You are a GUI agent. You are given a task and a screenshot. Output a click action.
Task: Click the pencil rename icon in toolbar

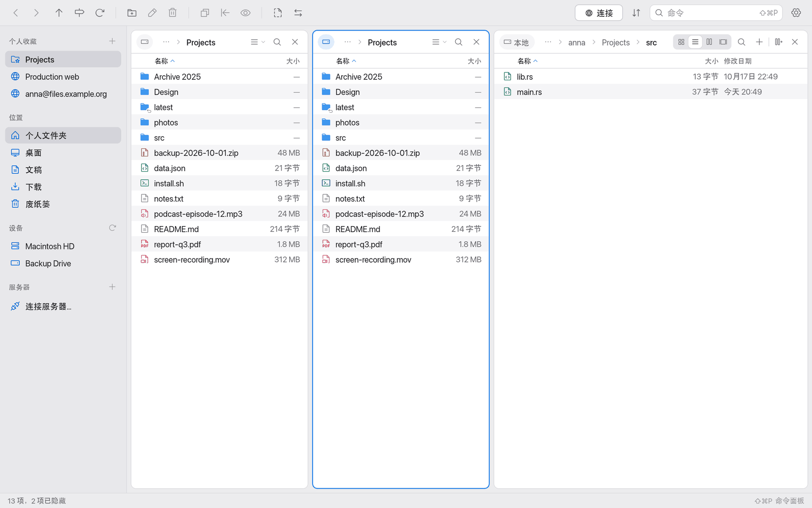(152, 13)
